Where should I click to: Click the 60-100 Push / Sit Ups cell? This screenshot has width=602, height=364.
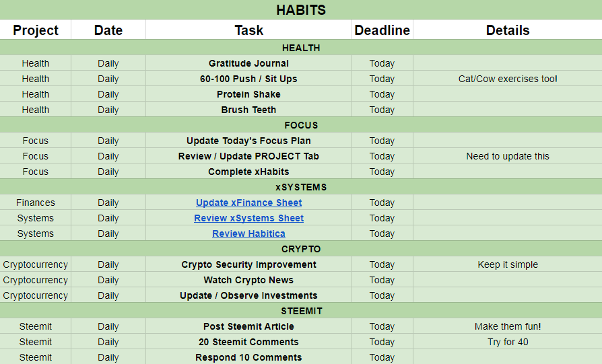click(248, 79)
